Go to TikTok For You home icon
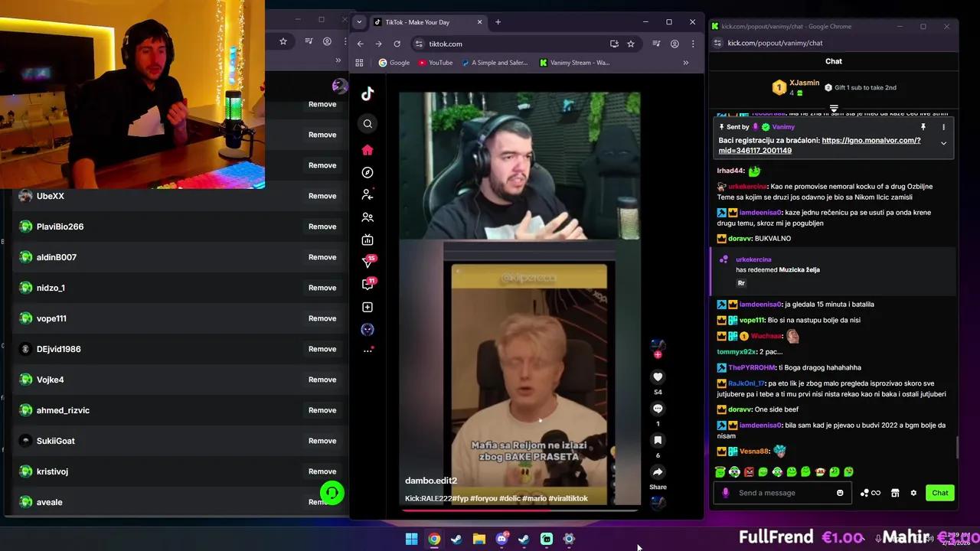980x551 pixels. (x=367, y=150)
